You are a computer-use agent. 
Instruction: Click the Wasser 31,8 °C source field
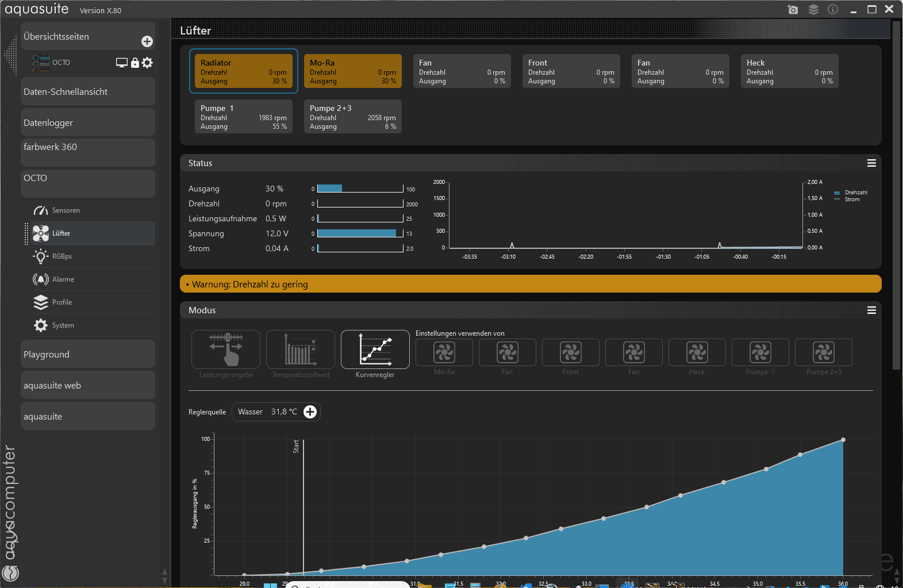point(276,412)
